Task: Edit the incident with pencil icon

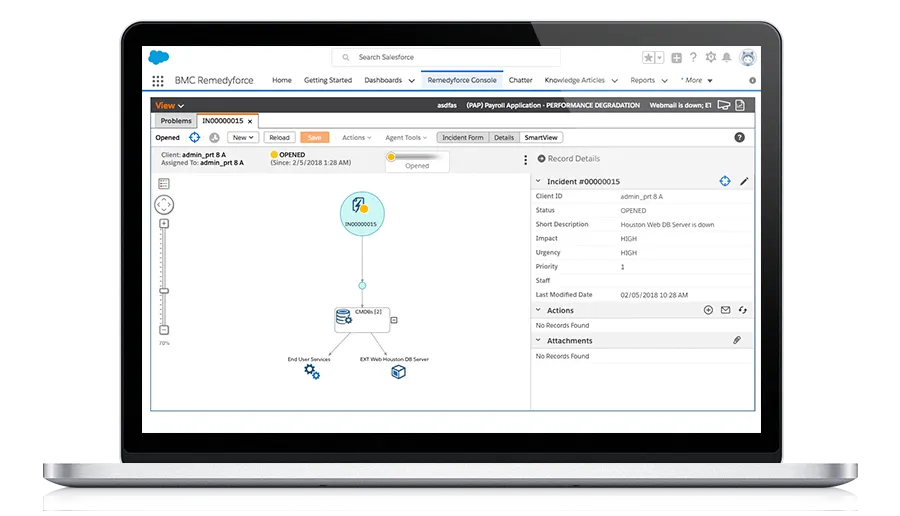Action: tap(744, 181)
